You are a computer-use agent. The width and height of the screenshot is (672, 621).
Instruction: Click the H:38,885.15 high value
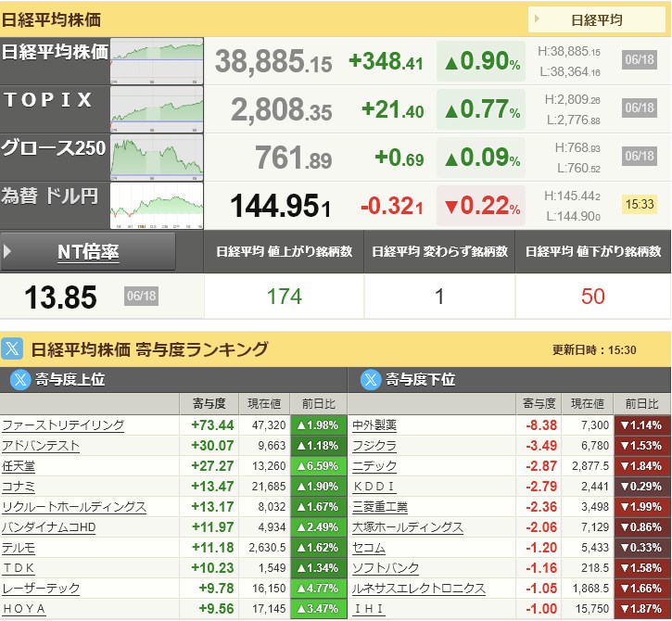point(569,52)
